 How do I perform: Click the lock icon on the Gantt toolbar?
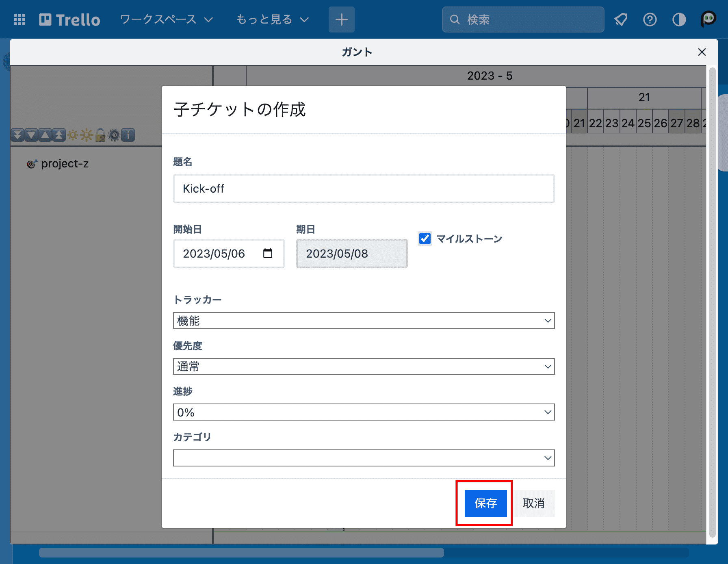click(x=100, y=135)
